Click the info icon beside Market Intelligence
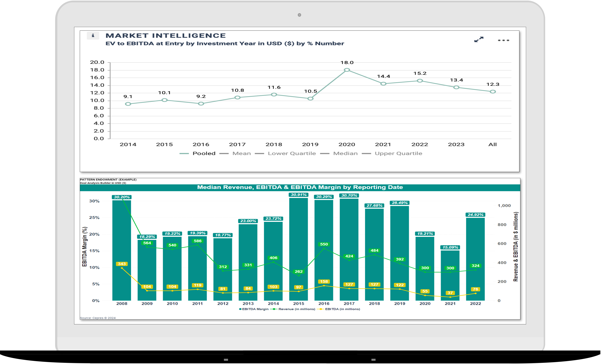The width and height of the screenshot is (601, 364). (x=93, y=36)
